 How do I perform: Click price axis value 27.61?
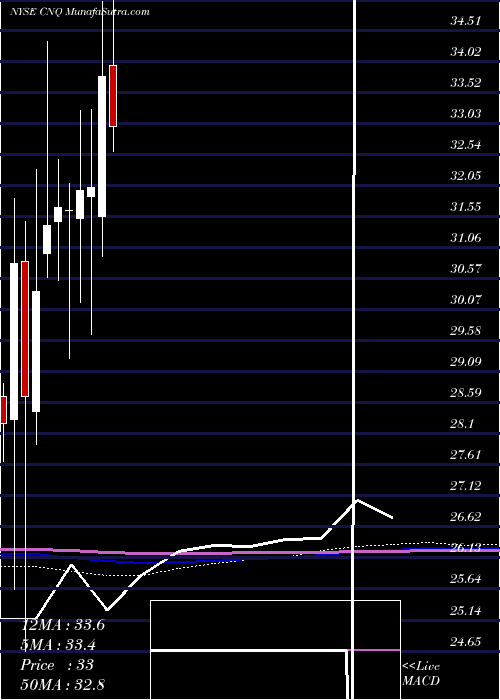pos(465,455)
